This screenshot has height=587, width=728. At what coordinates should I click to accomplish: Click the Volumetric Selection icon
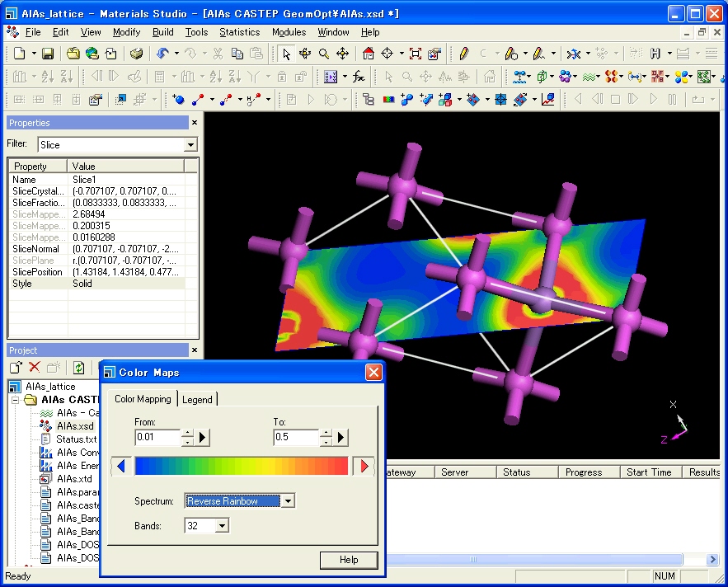369,100
